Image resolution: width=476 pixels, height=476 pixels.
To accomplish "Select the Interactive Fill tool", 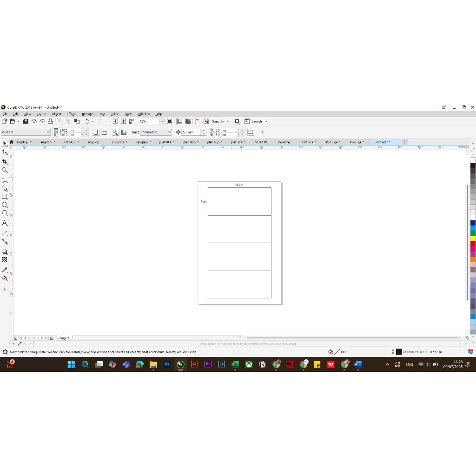I will pyautogui.click(x=5, y=278).
